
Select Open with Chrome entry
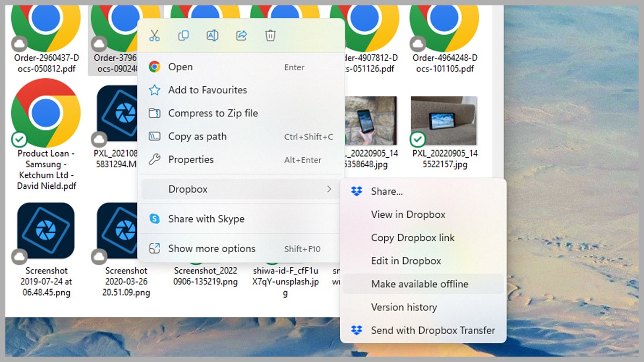(x=180, y=67)
